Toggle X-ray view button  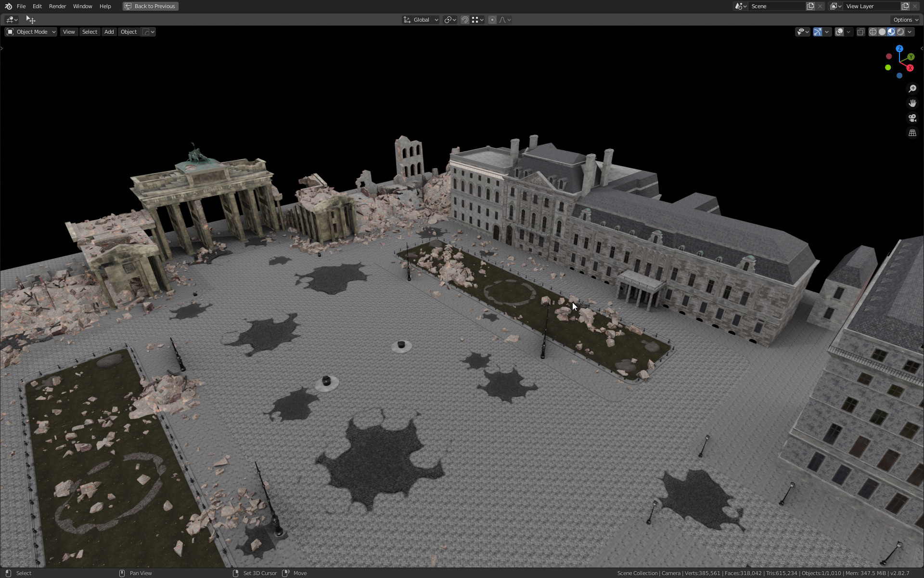[860, 32]
